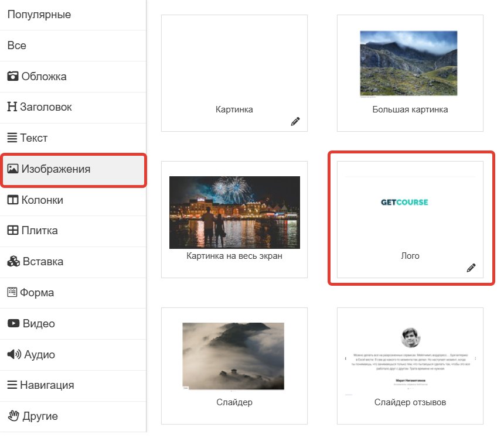Select the Текст category label

point(34,138)
